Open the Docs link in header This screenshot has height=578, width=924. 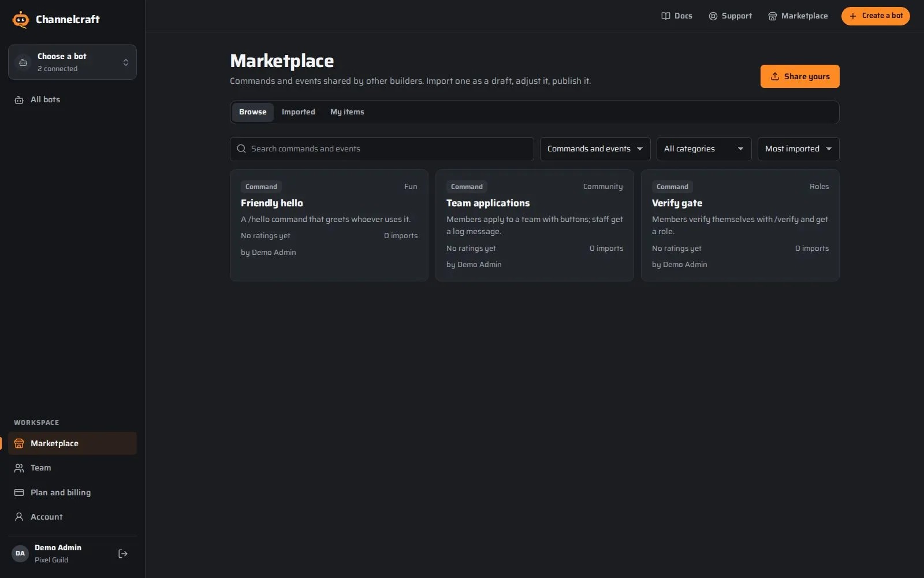point(676,16)
